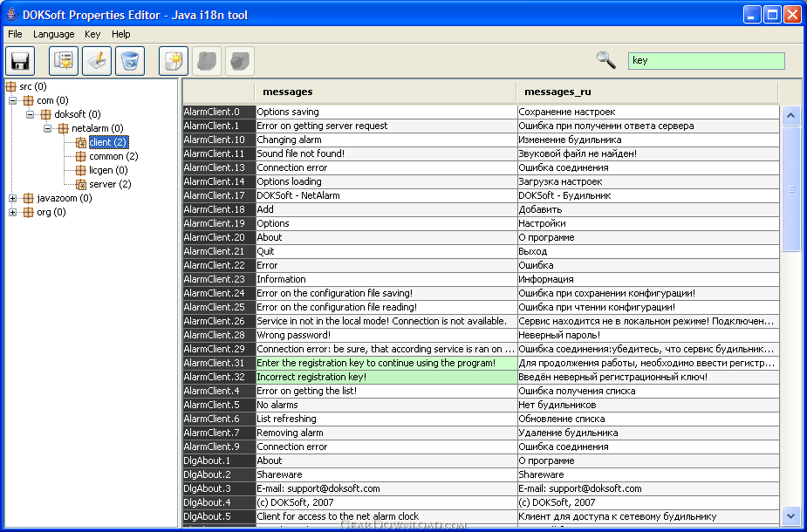
Task: Click the "Client for access to the net alarm clock" cell
Action: point(386,516)
